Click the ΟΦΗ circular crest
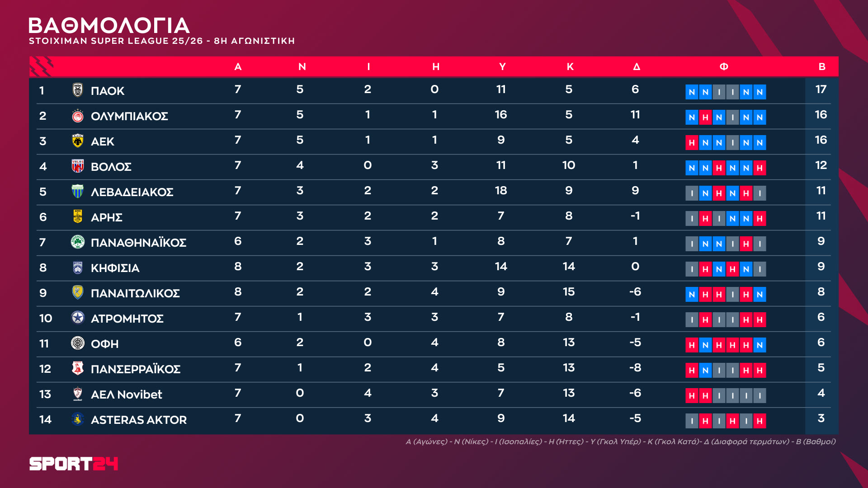Viewport: 868px width, 488px height. 78,343
